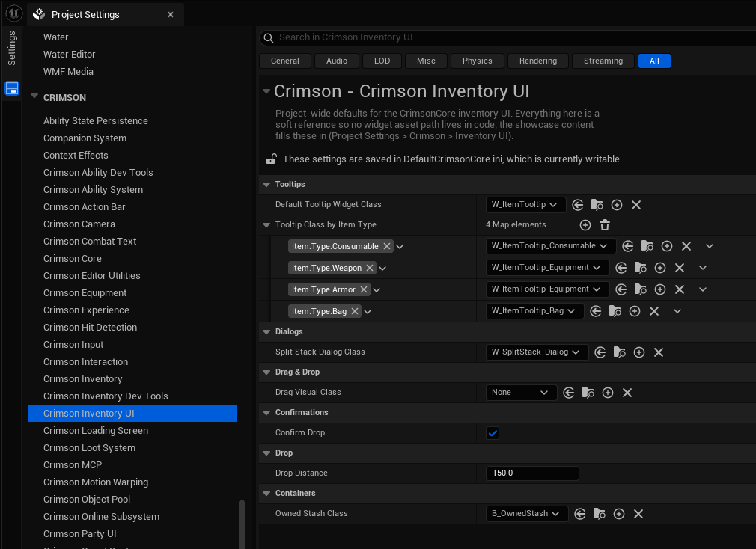756x549 pixels.
Task: Select the Streaming filter tab
Action: pos(603,61)
